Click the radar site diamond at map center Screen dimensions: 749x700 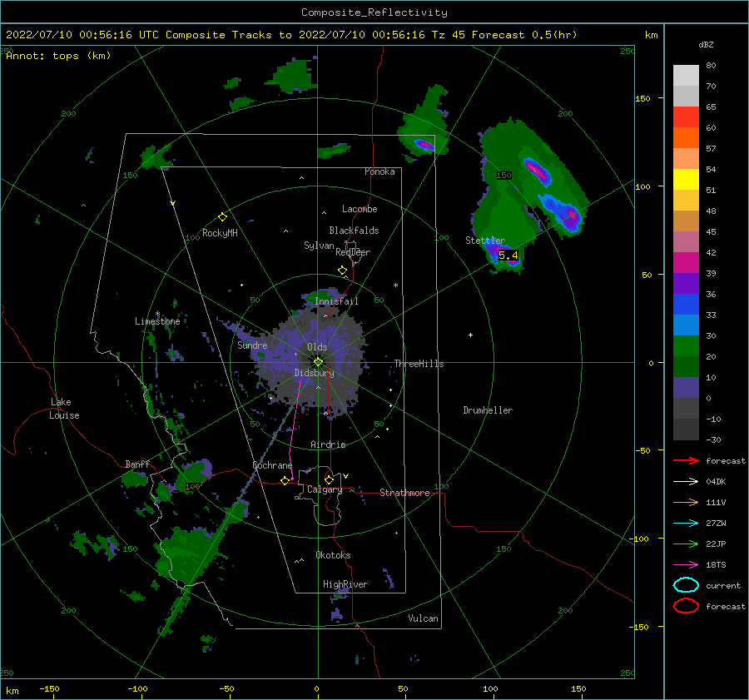pos(318,362)
